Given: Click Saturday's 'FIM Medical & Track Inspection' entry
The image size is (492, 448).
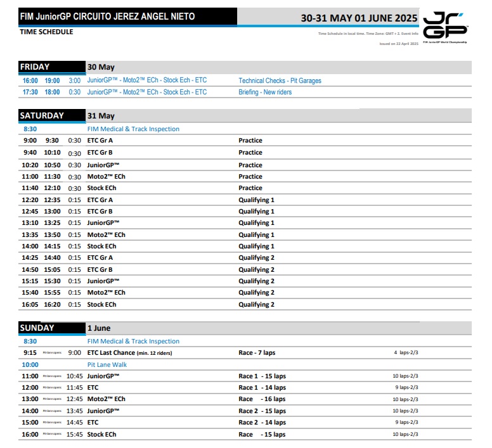Looking at the screenshot, I should point(133,129).
